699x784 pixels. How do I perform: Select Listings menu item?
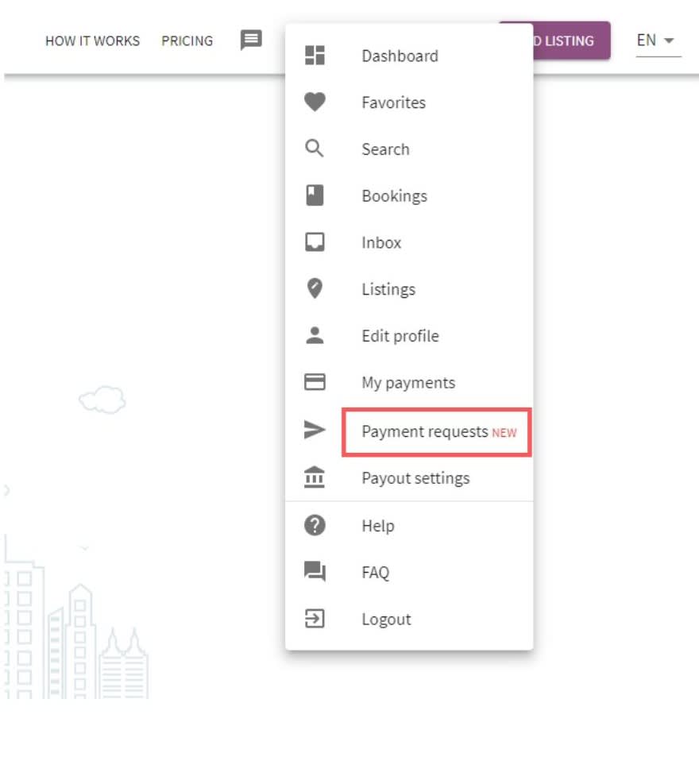pyautogui.click(x=409, y=288)
